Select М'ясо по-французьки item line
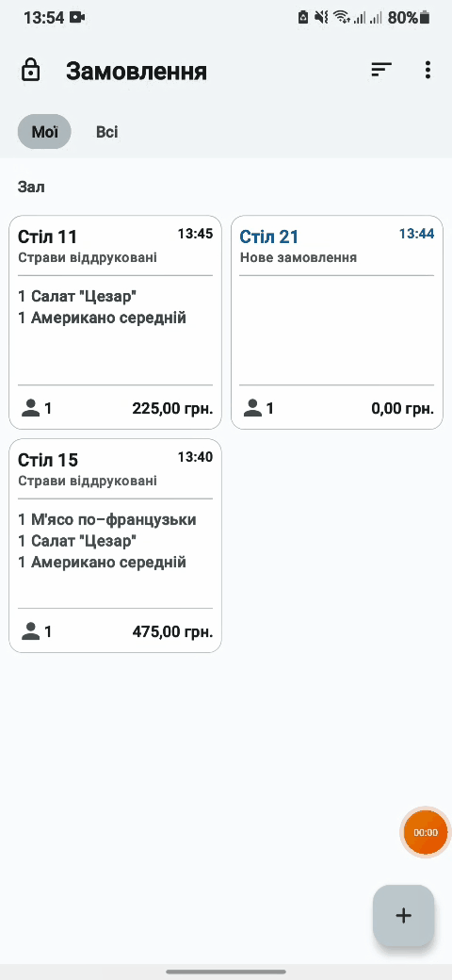Viewport: 452px width, 980px height. point(107,519)
